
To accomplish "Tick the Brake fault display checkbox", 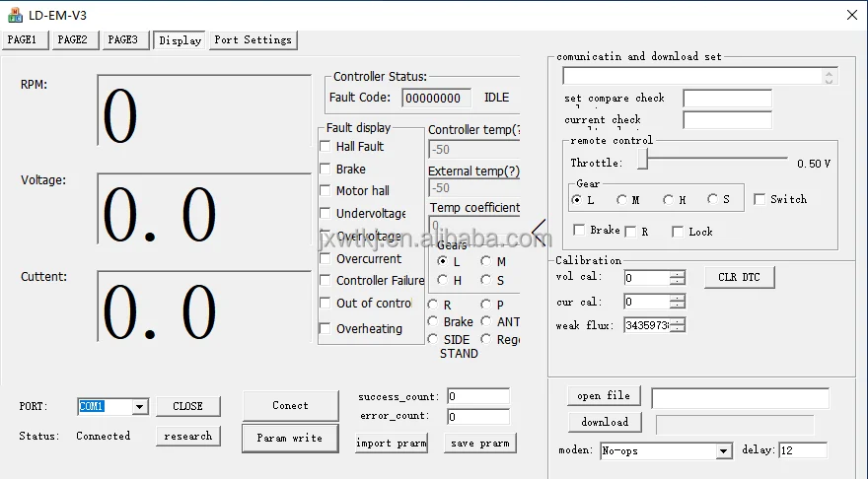I will (325, 169).
